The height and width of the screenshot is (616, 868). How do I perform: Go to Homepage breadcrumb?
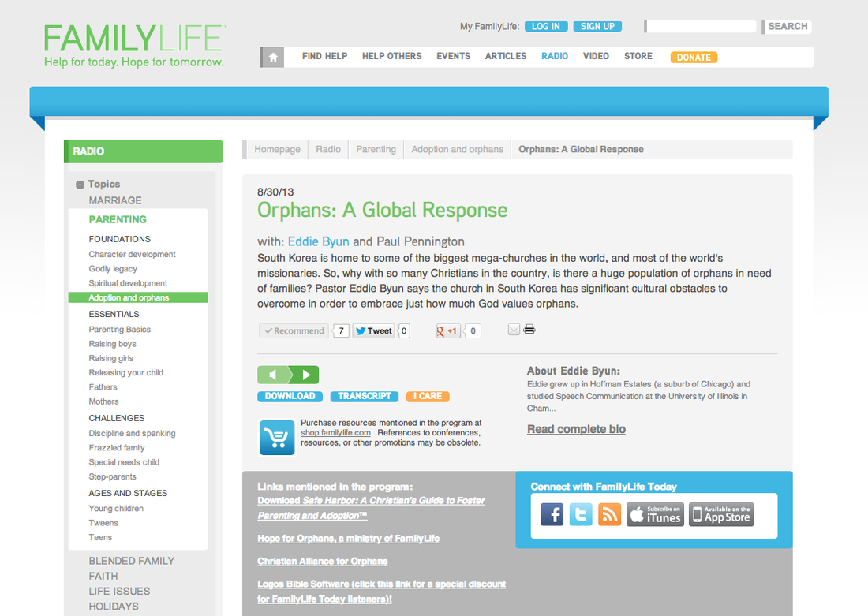tap(277, 149)
